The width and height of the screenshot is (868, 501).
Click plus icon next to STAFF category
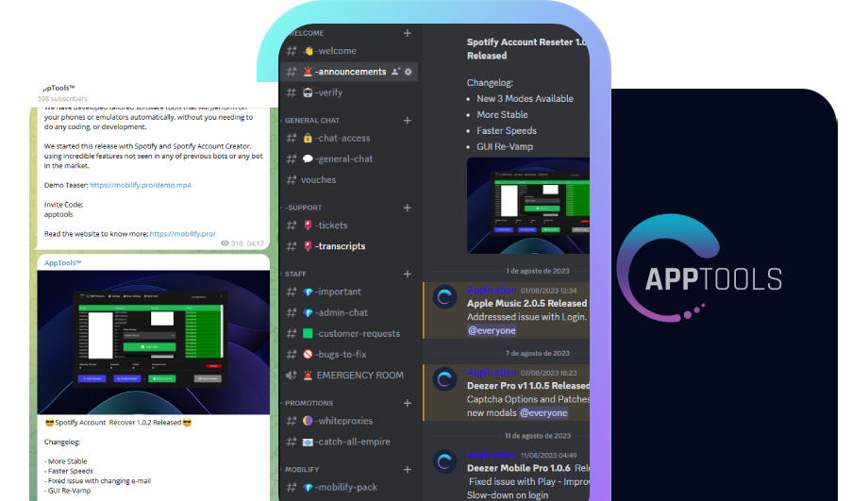(x=408, y=274)
